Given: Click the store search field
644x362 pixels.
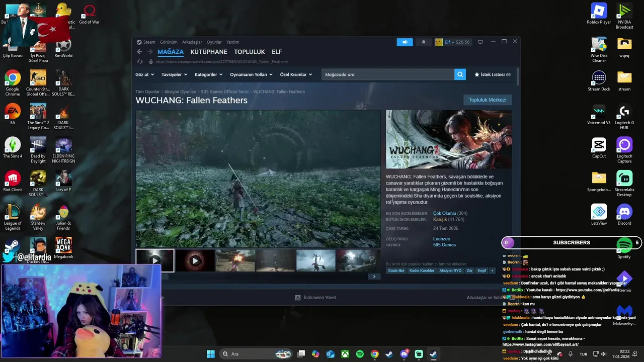Looking at the screenshot, I should [x=388, y=74].
